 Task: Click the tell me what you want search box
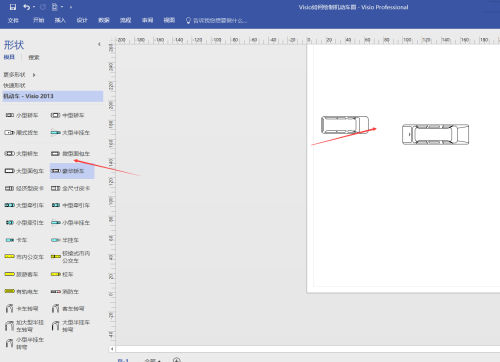(217, 21)
